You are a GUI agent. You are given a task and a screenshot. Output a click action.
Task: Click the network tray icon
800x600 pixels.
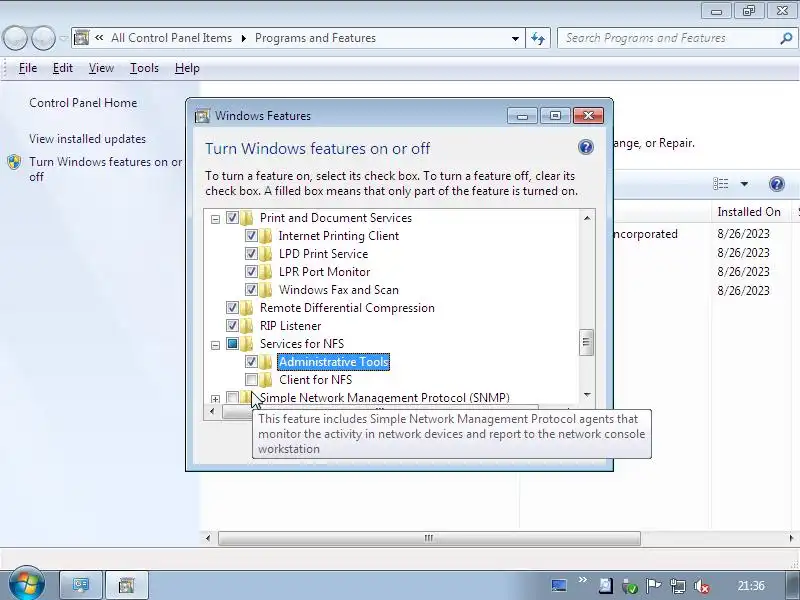point(678,586)
